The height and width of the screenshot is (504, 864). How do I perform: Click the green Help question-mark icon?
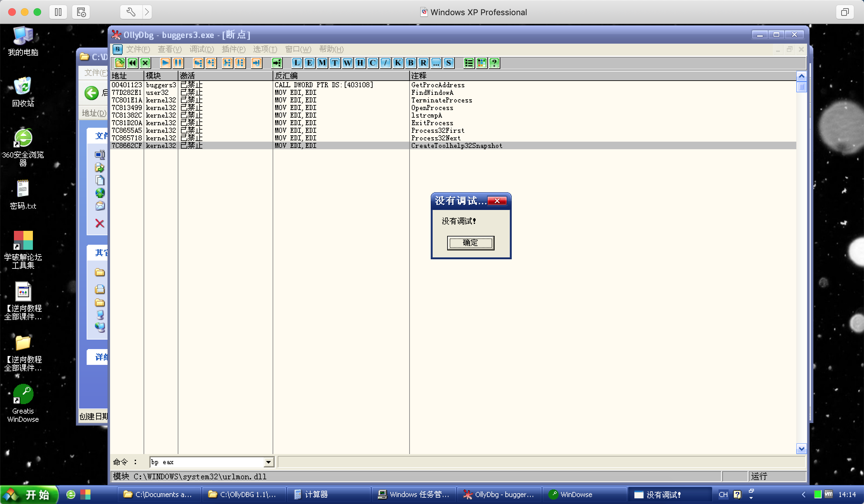(x=494, y=63)
